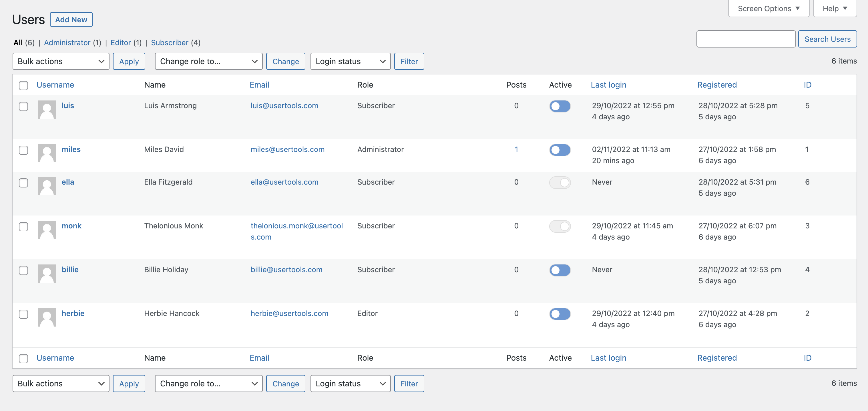The height and width of the screenshot is (411, 868).
Task: Open the top Login status dropdown
Action: click(351, 62)
